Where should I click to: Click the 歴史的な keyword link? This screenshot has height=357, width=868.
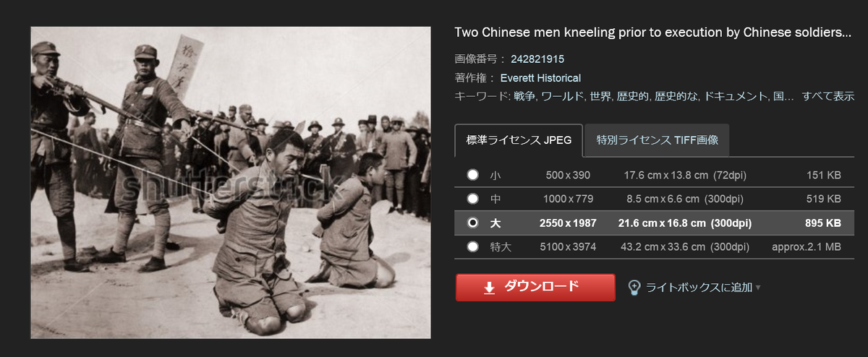[678, 96]
